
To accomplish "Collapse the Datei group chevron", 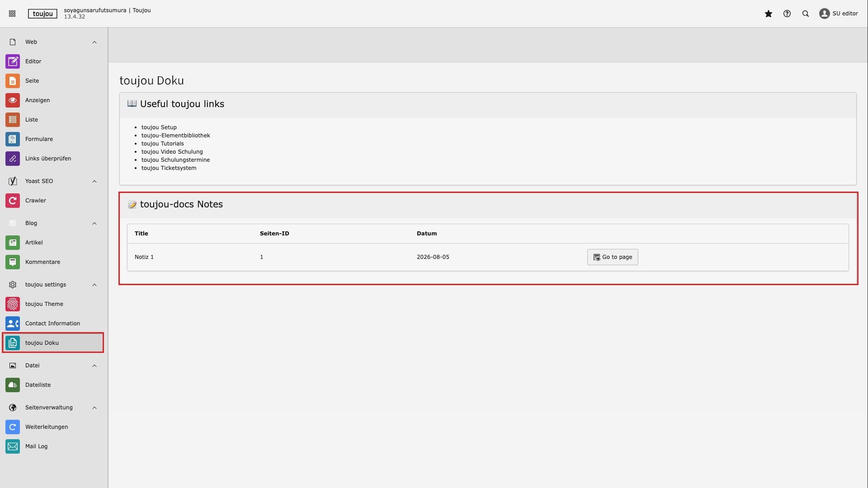I will (x=94, y=366).
